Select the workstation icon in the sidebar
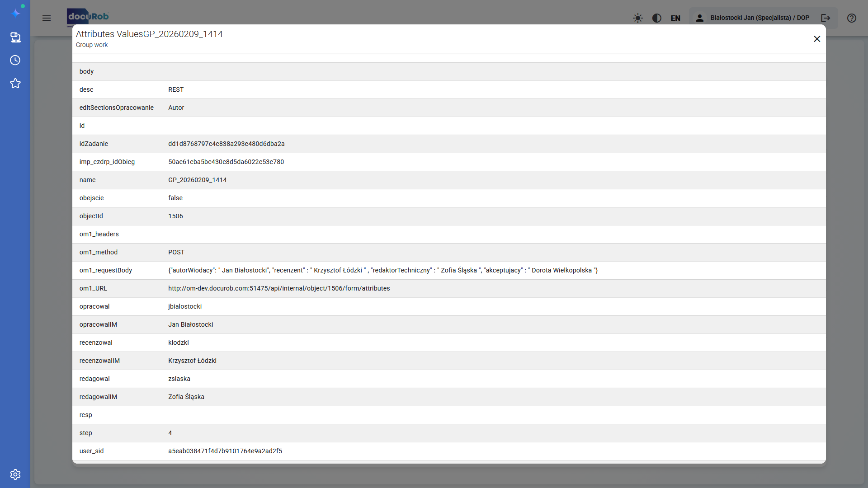The width and height of the screenshot is (868, 488). [x=15, y=38]
